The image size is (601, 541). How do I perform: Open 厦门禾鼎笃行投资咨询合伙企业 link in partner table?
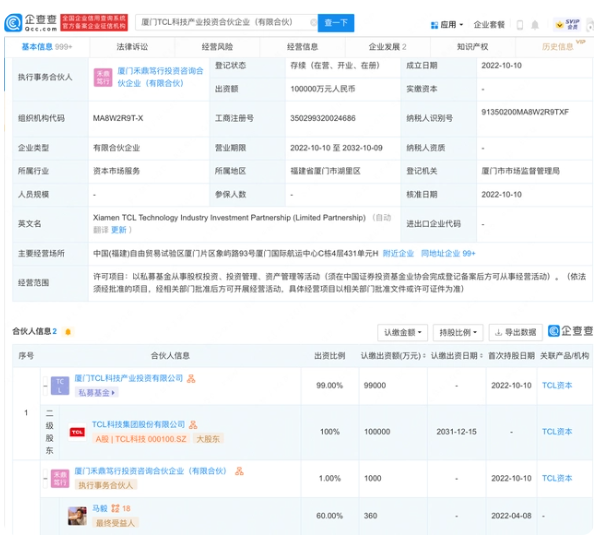[150, 471]
